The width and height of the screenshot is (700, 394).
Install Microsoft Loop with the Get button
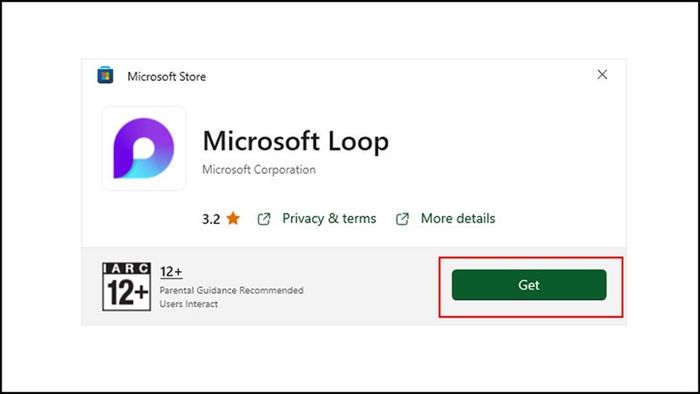pyautogui.click(x=529, y=285)
